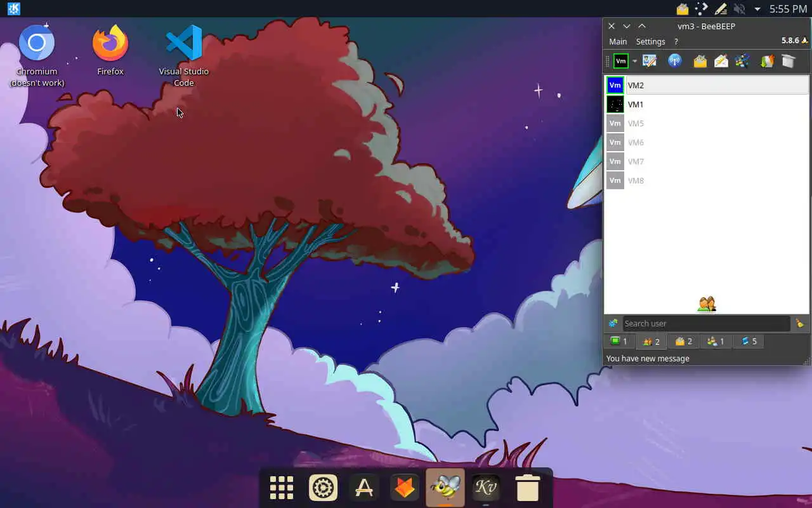Click the blue broadcast antenna icon
The height and width of the screenshot is (508, 812).
(675, 61)
